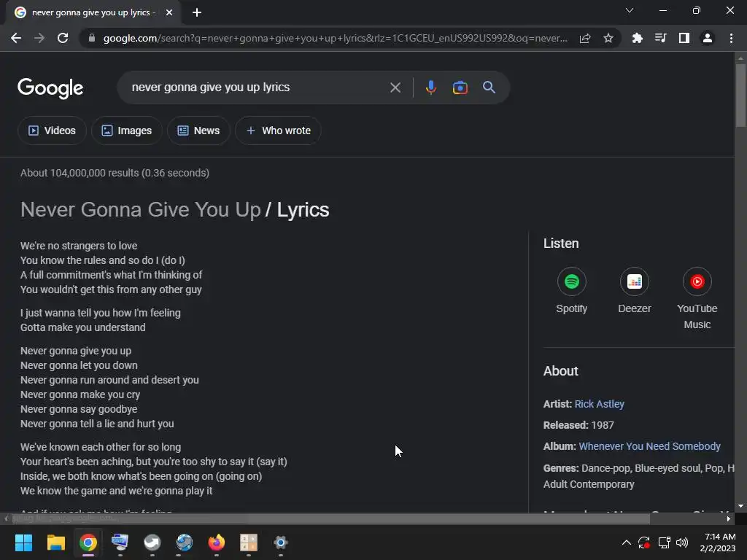747x560 pixels.
Task: Open the volume control in the tray
Action: (682, 542)
